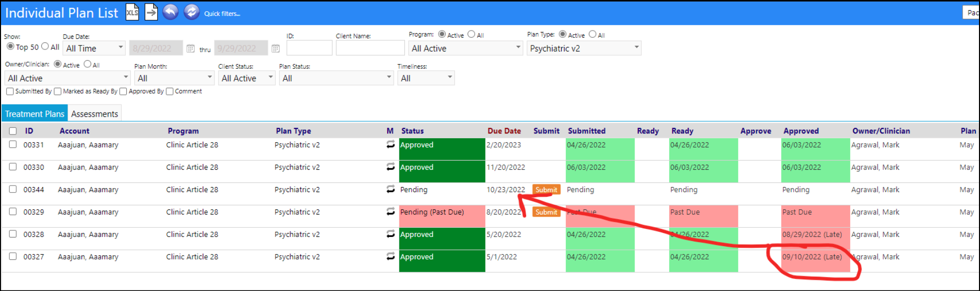Check the row checkbox for plan 00327
The width and height of the screenshot is (980, 291).
click(13, 256)
